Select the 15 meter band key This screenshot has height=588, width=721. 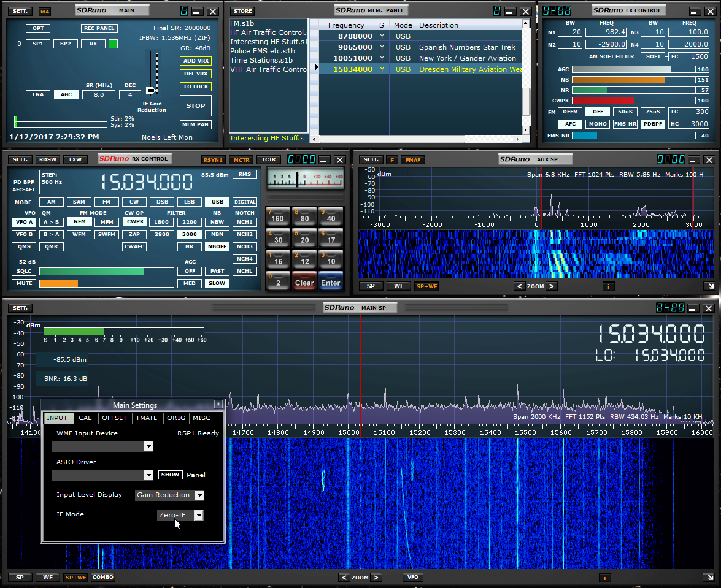(277, 259)
